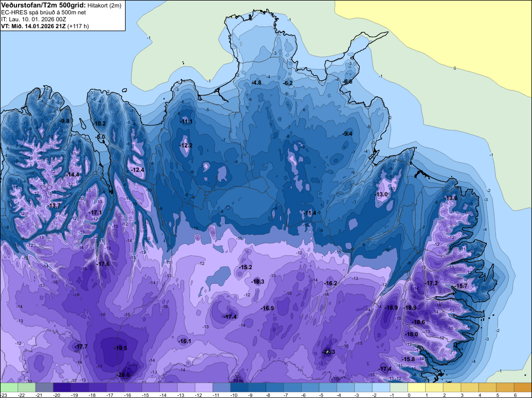Select the -16.1 temperature label

(185, 342)
